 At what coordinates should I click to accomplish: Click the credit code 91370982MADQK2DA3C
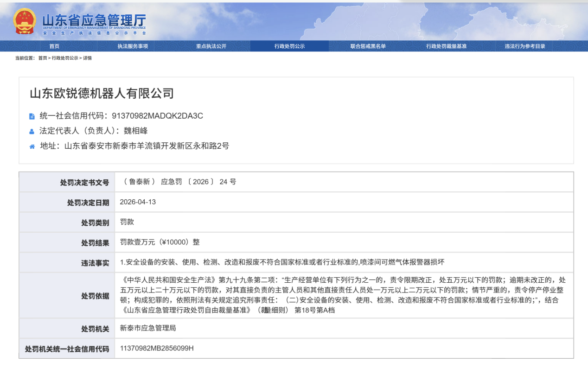[x=158, y=116]
